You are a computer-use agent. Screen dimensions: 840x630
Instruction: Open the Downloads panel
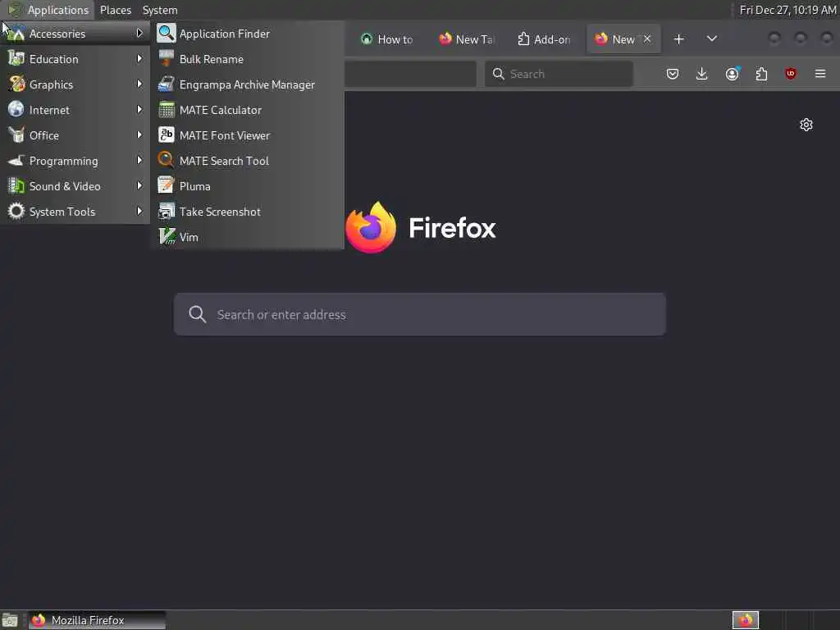[x=702, y=74]
